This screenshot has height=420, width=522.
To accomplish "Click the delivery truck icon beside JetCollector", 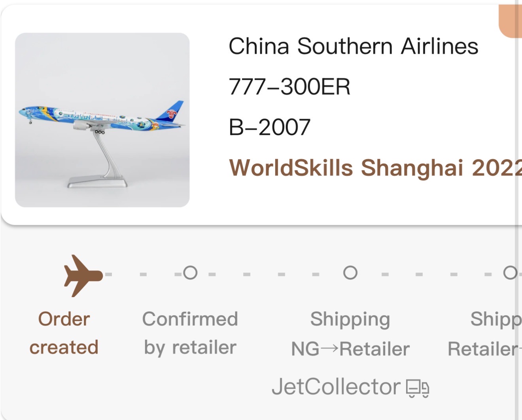I will click(x=418, y=388).
